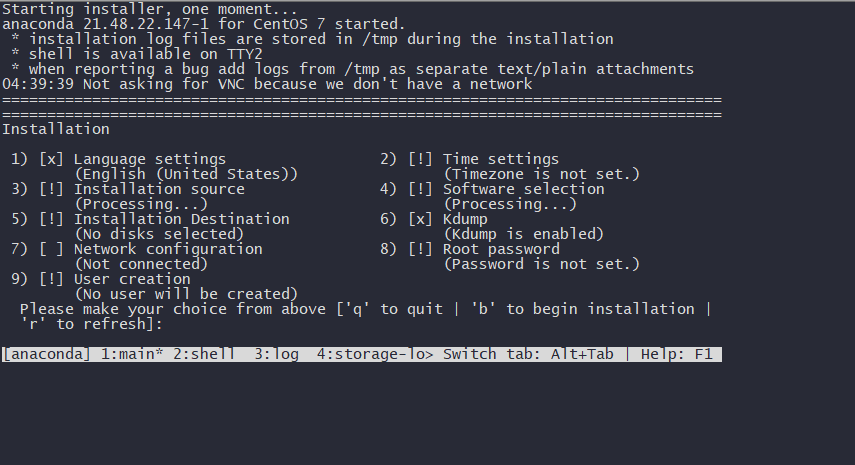
Task: Select the 1:main tab
Action: point(132,354)
